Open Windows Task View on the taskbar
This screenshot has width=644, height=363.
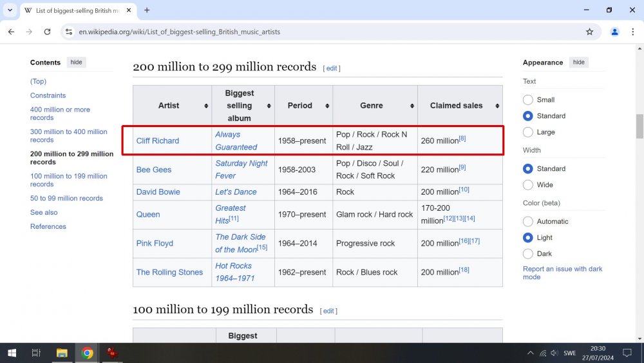[x=36, y=353]
